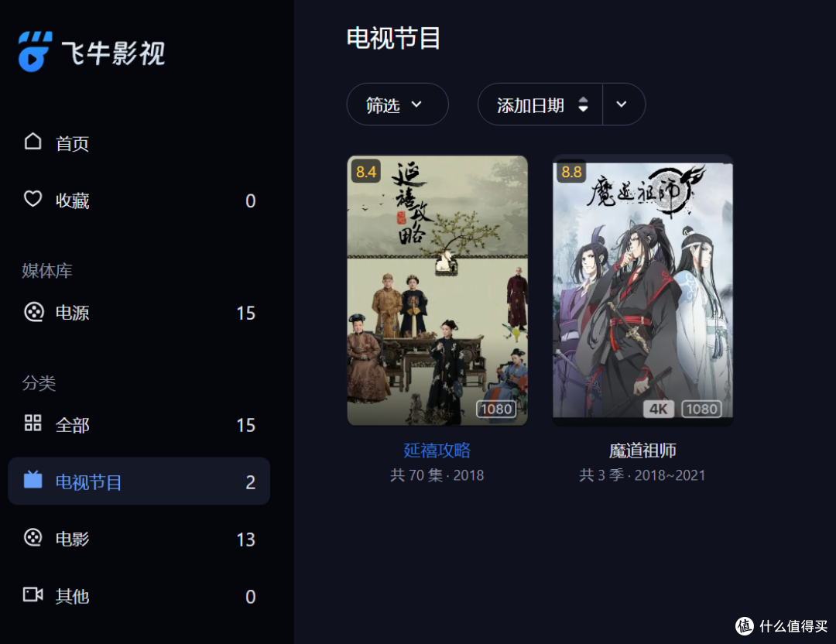Click the 8.4 rating badge on poster
The width and height of the screenshot is (836, 644).
(x=365, y=172)
